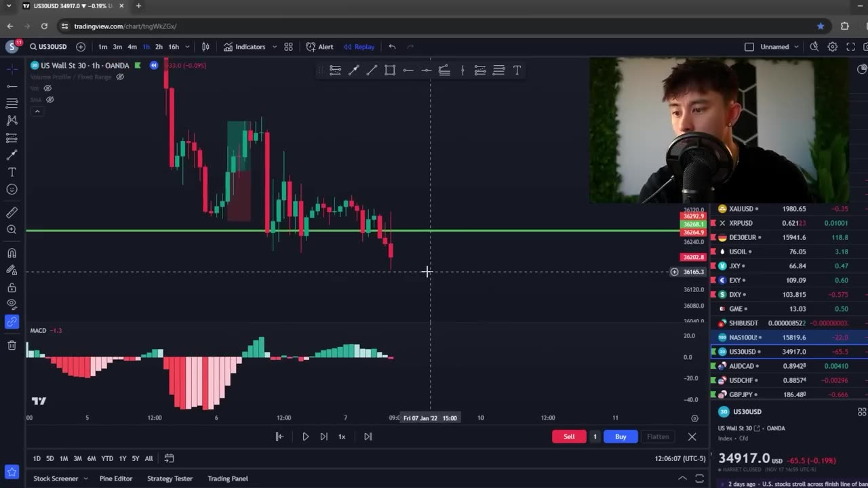Select the plain trend line in floating toolbar
This screenshot has width=868, height=488.
(x=372, y=70)
